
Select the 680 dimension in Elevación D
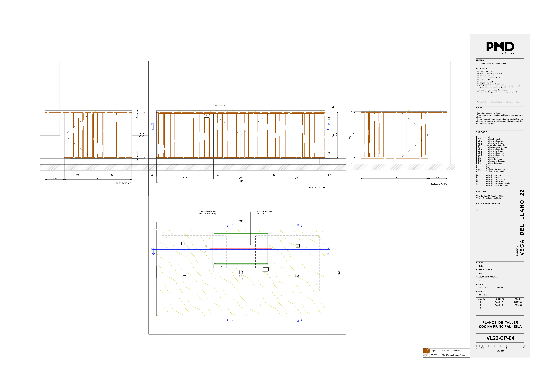(111, 175)
